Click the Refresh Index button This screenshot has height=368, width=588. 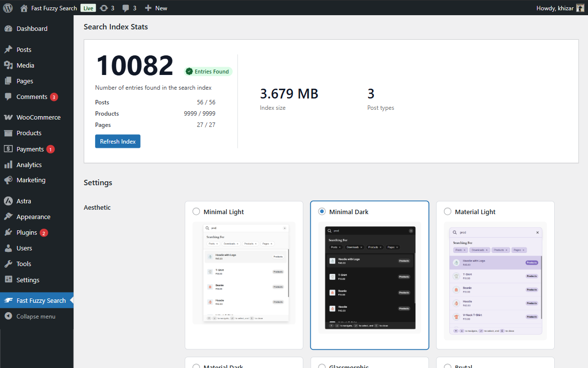(118, 141)
